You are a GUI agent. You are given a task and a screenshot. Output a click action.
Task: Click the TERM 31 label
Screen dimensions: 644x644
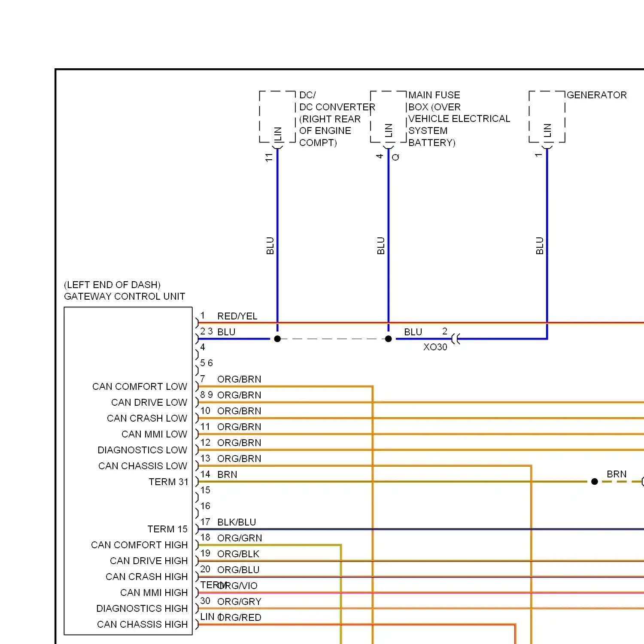(x=168, y=482)
